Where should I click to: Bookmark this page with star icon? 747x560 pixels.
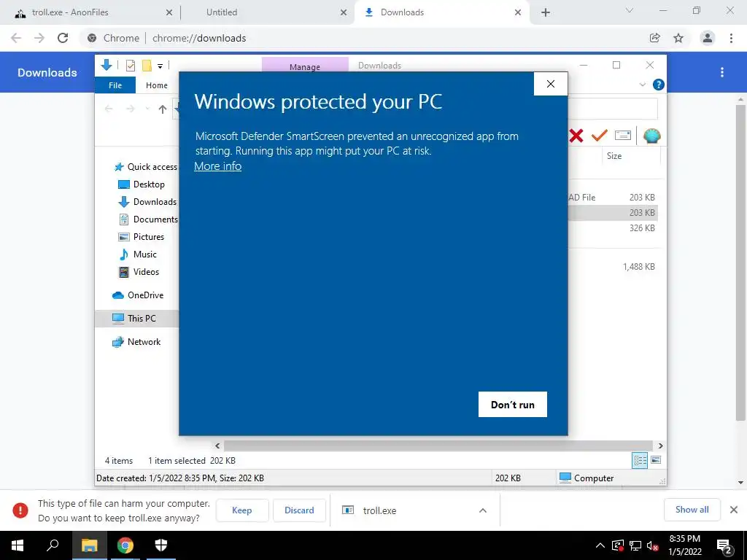(x=678, y=38)
